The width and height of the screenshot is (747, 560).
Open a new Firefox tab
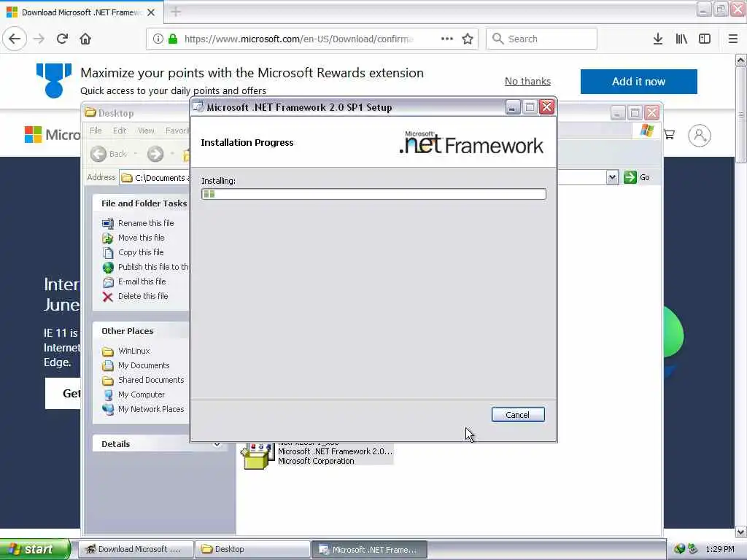(x=176, y=12)
